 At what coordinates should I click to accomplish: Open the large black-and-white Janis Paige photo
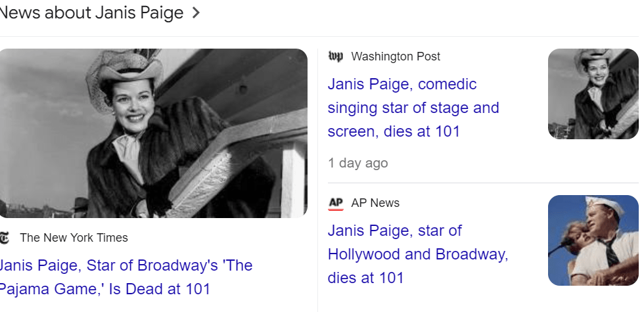(152, 133)
